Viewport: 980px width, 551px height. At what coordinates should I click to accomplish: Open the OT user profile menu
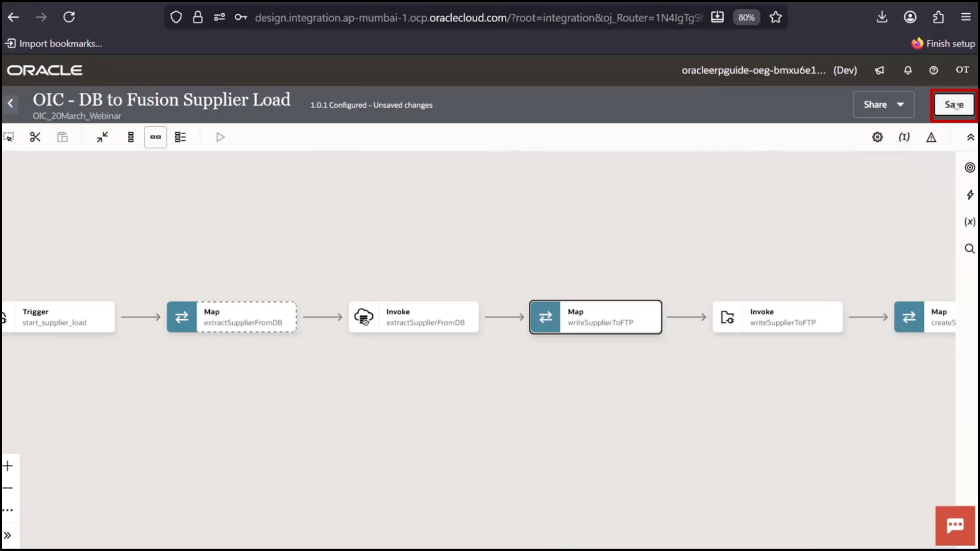pyautogui.click(x=962, y=70)
